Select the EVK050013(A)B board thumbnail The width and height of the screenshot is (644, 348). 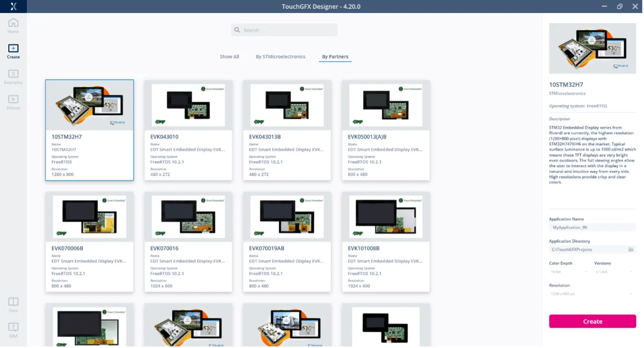pos(385,105)
